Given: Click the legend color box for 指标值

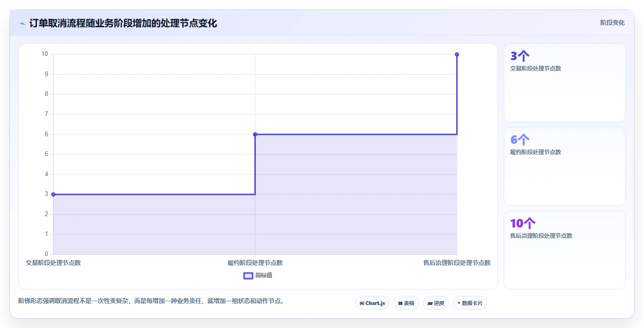Looking at the screenshot, I should point(248,275).
